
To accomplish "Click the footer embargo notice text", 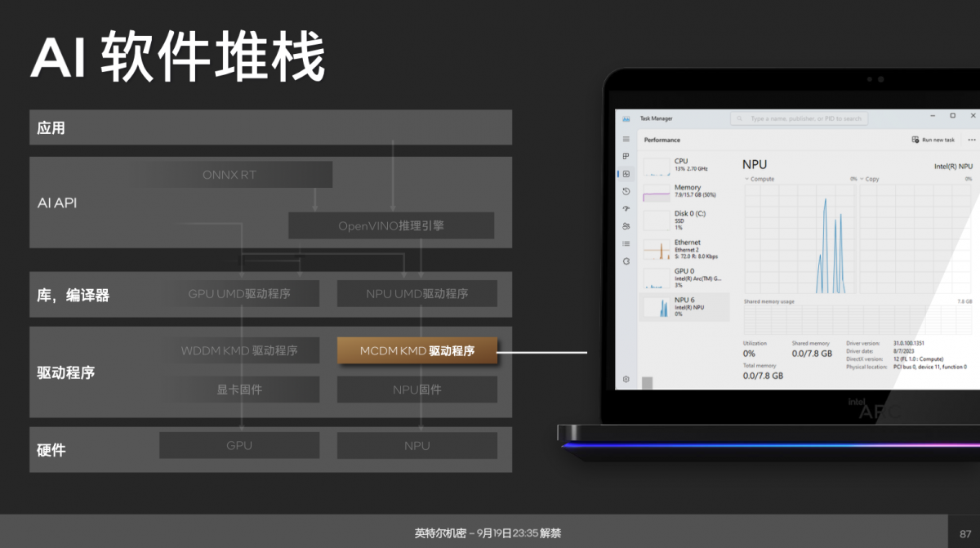I will [488, 533].
